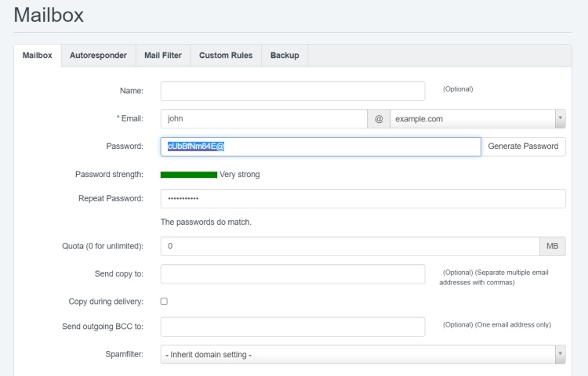Select the Quota input field

click(349, 247)
